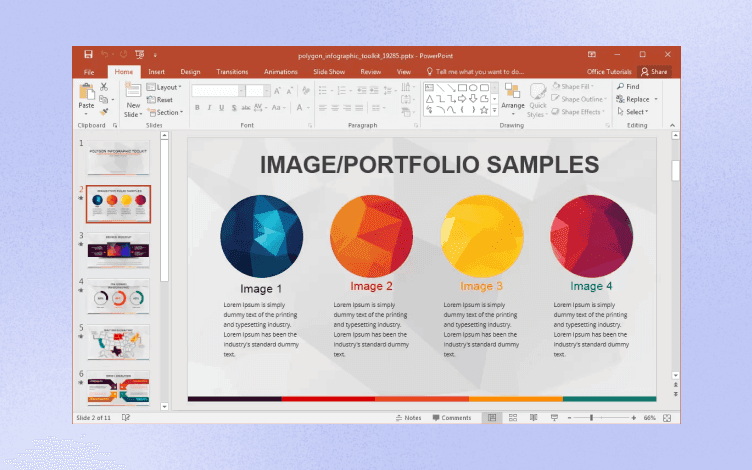
Task: Expand the font name combo box
Action: point(242,91)
